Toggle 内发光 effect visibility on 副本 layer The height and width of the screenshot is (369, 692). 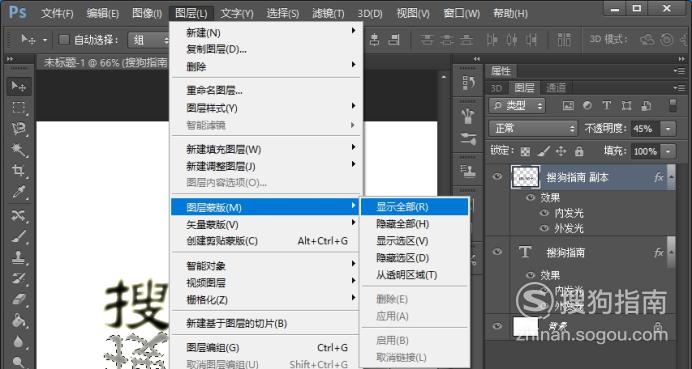pos(545,213)
